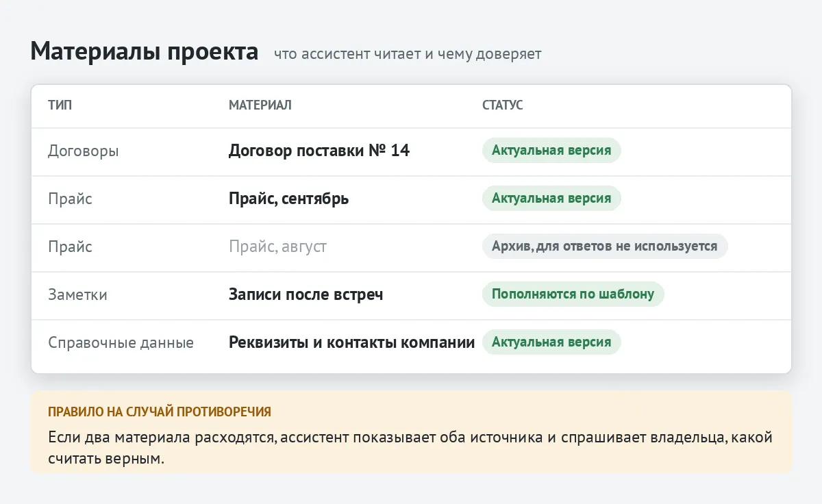Open 'Договор поставки № 14' material
This screenshot has width=822, height=504.
[x=319, y=151]
